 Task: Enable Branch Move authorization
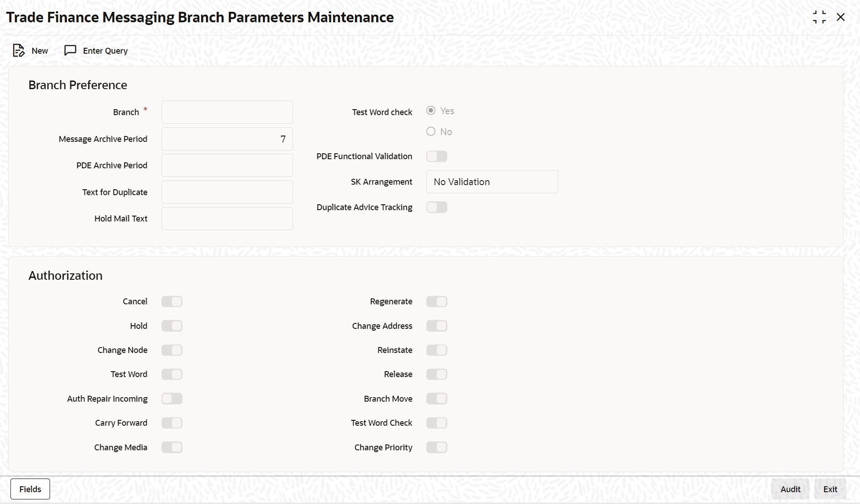[436, 398]
